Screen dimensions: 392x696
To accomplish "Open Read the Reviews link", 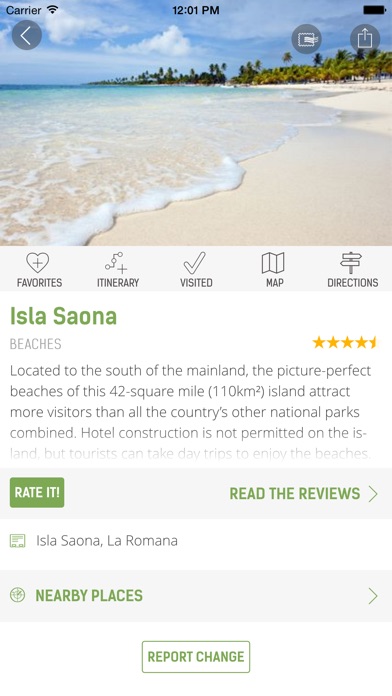I will (x=294, y=494).
